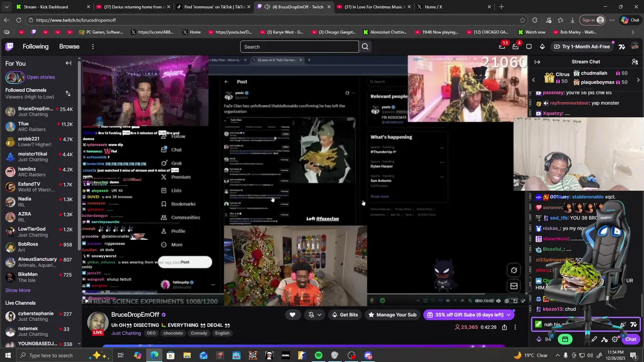Click the heart follow button for BruceDropEmOff
Image resolution: width=644 pixels, height=362 pixels.
click(292, 315)
